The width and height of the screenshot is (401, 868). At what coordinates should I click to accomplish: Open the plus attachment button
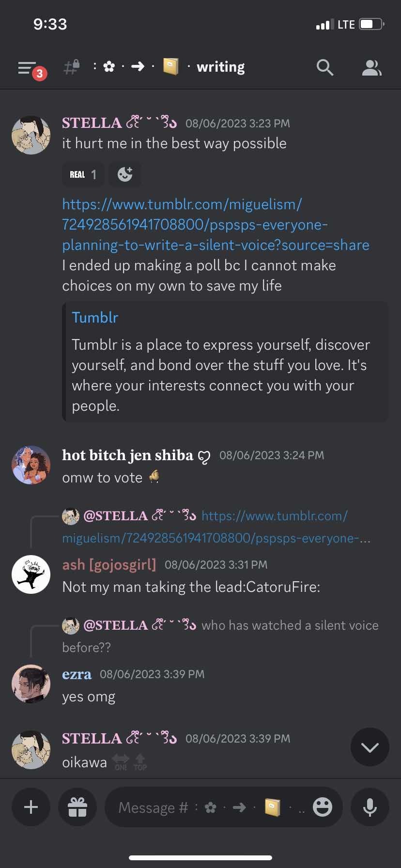pyautogui.click(x=31, y=807)
